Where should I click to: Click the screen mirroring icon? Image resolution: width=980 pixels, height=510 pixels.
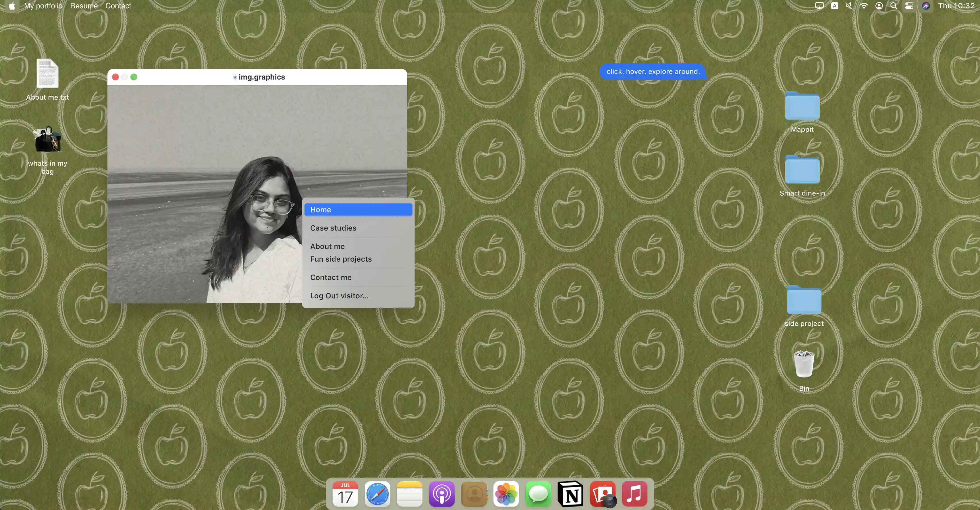819,6
